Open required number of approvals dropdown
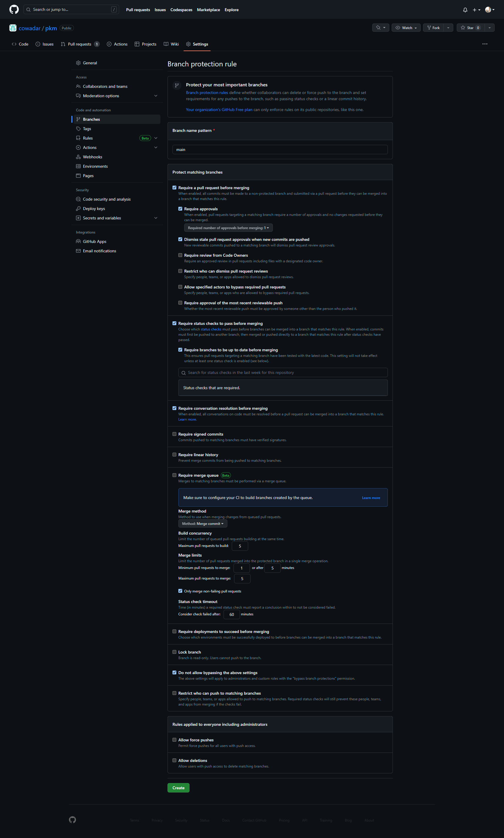 228,228
